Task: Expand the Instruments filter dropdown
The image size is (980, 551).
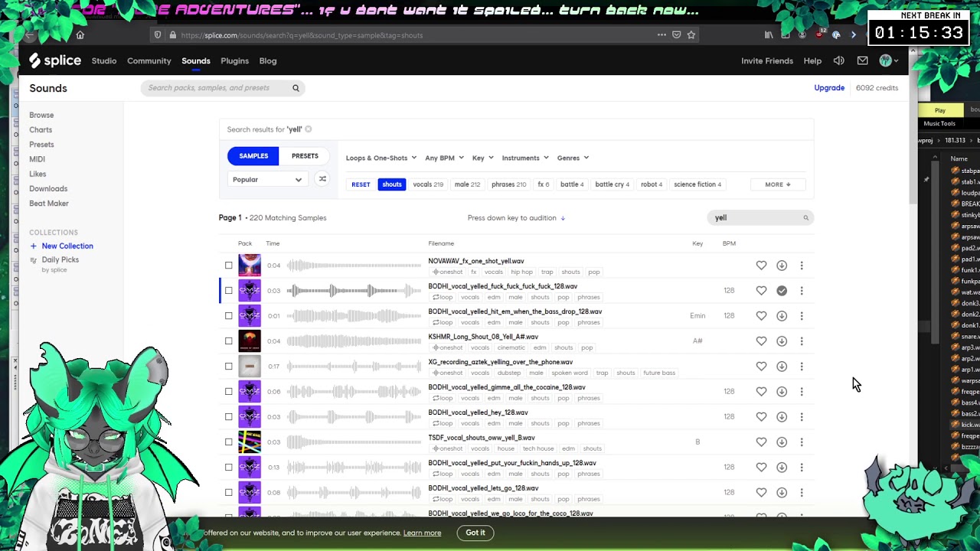Action: 525,158
